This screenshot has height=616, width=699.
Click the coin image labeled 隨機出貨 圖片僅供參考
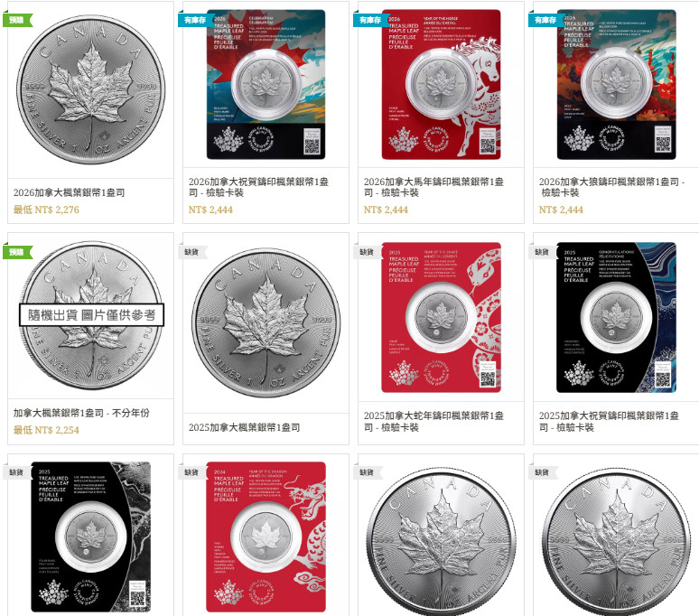(x=91, y=315)
